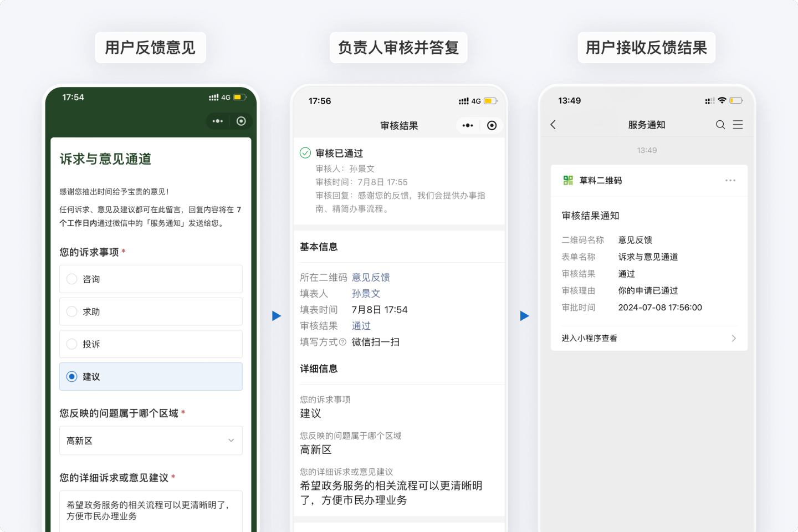Tap the detailed suggestion text field
798x532 pixels.
151,510
